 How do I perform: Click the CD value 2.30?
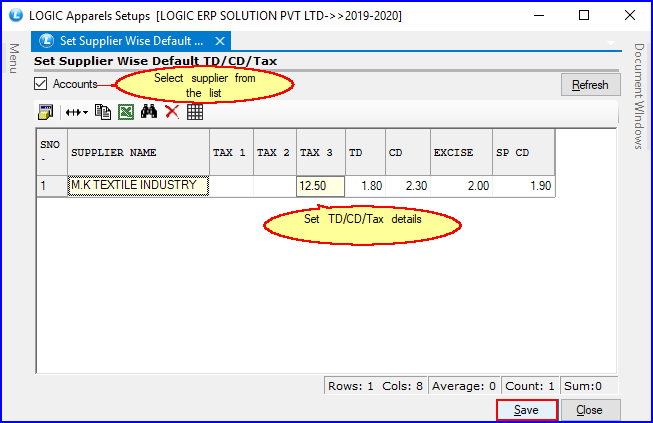[408, 186]
